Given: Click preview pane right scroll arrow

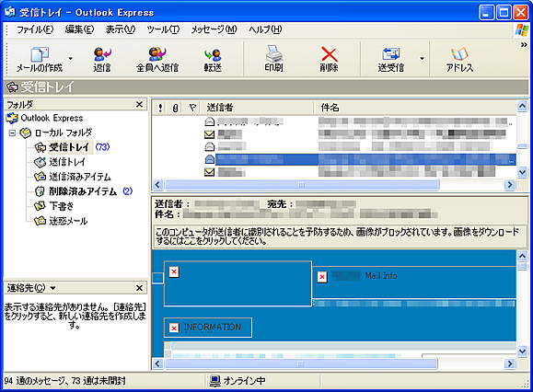Looking at the screenshot, I should tap(510, 363).
